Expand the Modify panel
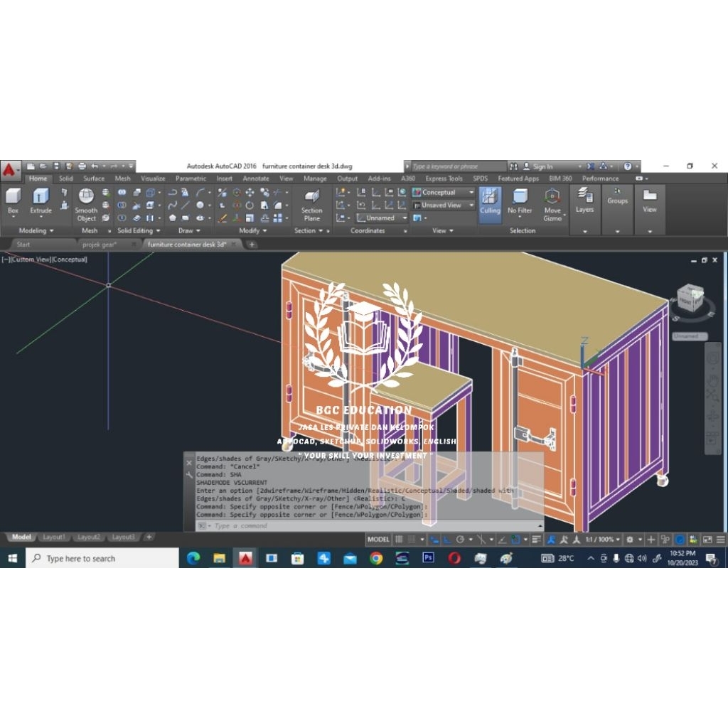Viewport: 728px width, 728px height. [x=252, y=230]
